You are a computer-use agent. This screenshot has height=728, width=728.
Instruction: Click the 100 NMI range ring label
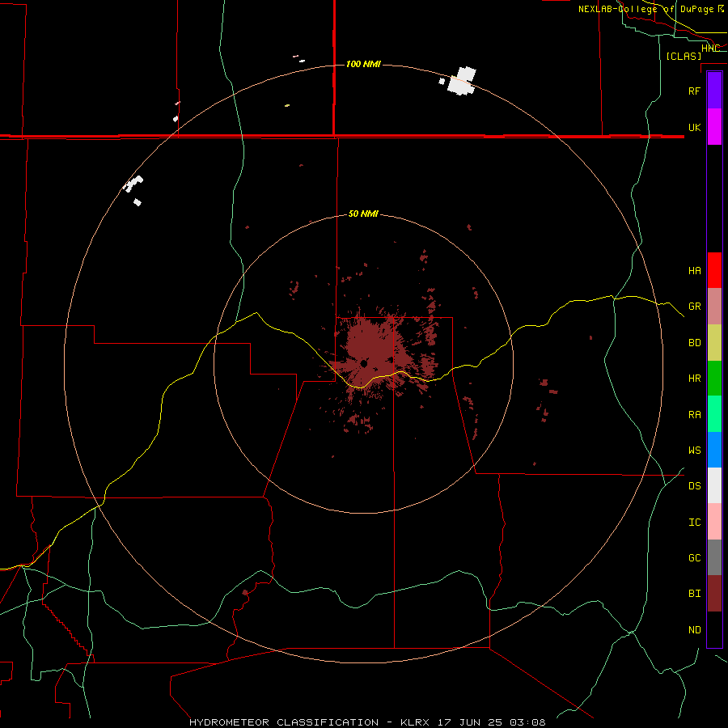pos(363,64)
